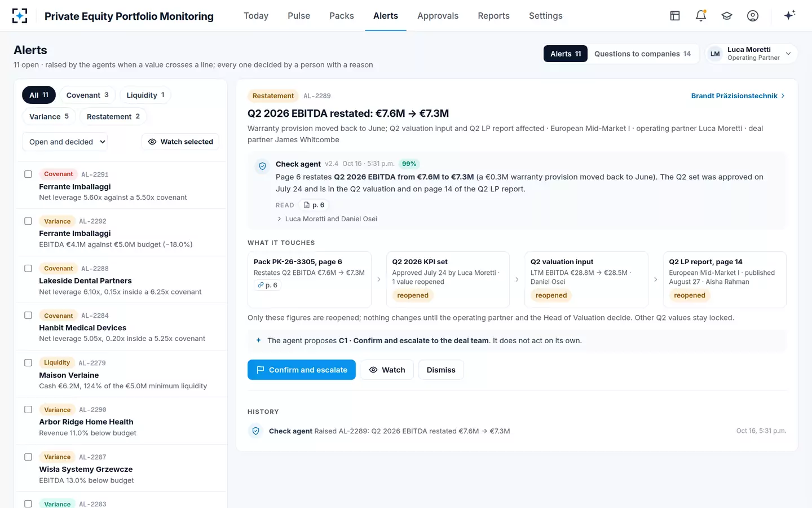Click the shield icon in History entry
Screen dimensions: 812x508
tap(255, 431)
